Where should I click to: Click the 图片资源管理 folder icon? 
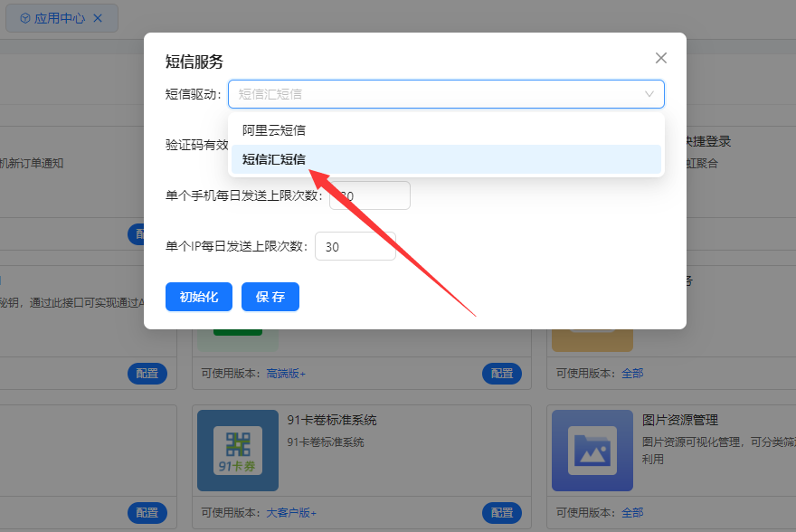click(x=592, y=450)
